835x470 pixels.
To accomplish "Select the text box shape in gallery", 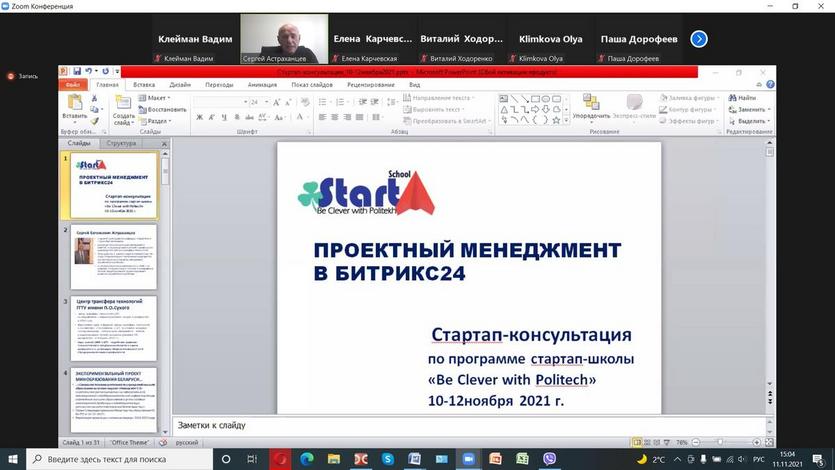I will pos(504,99).
